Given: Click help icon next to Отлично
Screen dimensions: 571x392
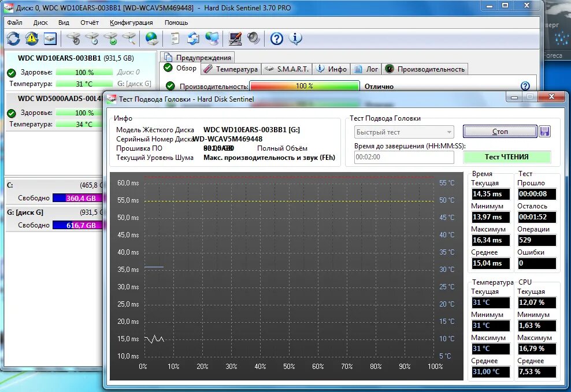Looking at the screenshot, I should coord(525,86).
